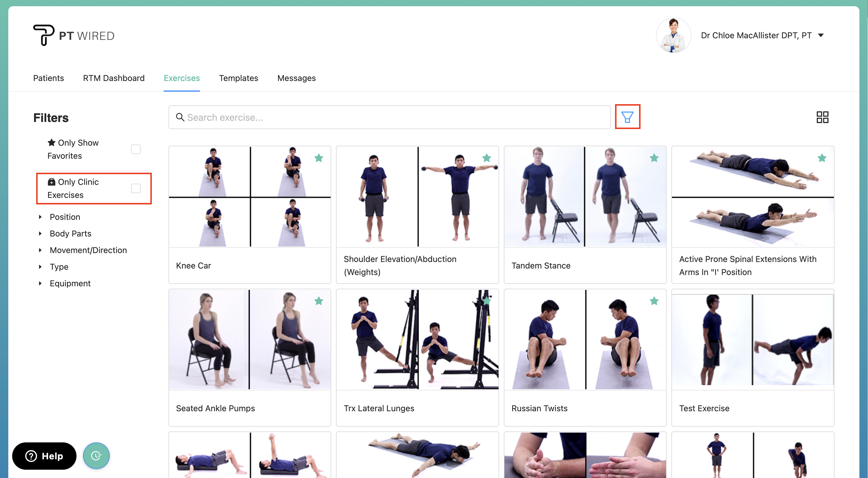Check the Only Clinic Exercises box
The image size is (868, 478).
(136, 188)
